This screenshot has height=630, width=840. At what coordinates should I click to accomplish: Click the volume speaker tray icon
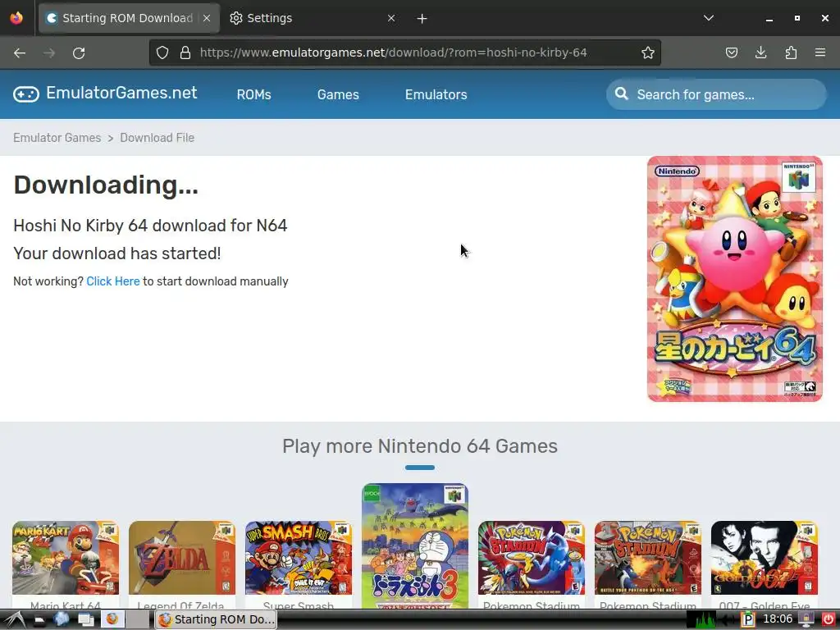click(x=728, y=620)
